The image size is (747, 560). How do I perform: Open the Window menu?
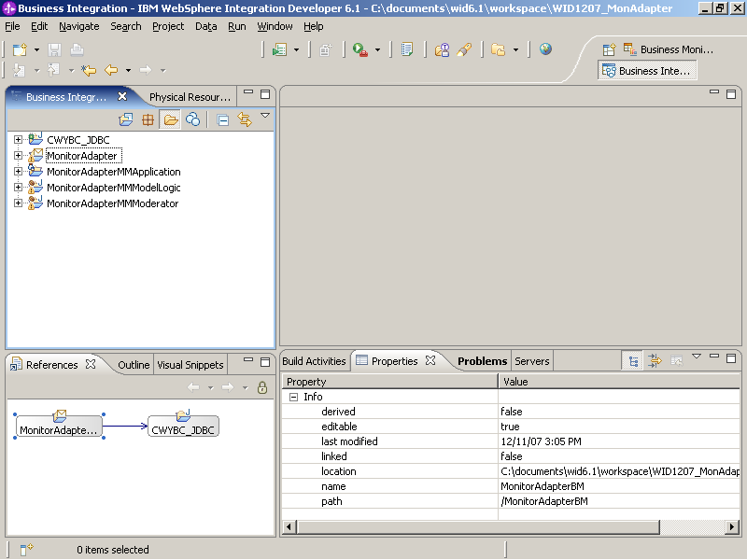[275, 27]
